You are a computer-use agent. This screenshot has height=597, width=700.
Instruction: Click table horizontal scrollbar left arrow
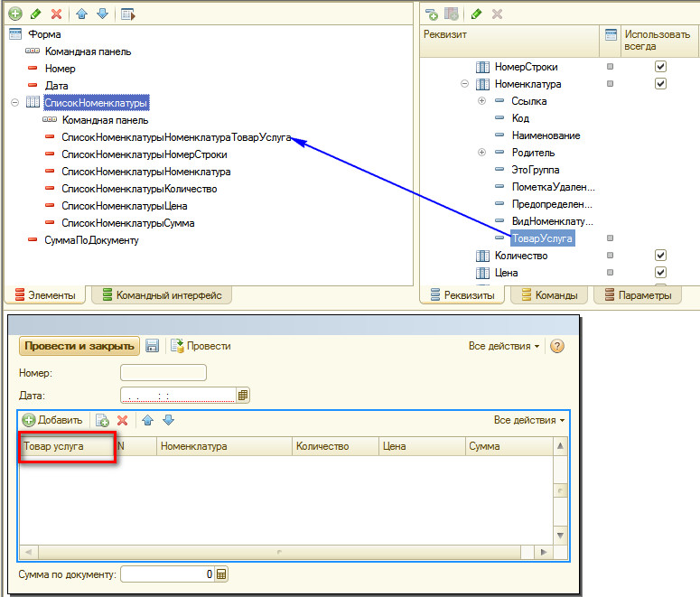pyautogui.click(x=29, y=553)
